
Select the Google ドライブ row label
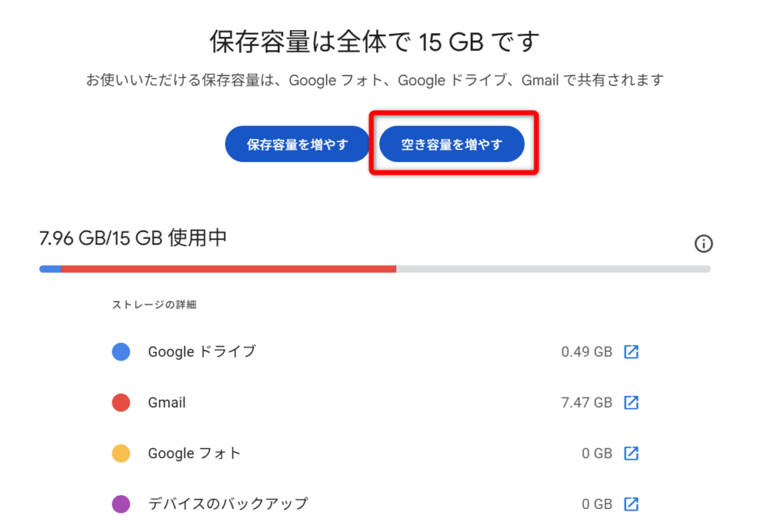tap(201, 352)
